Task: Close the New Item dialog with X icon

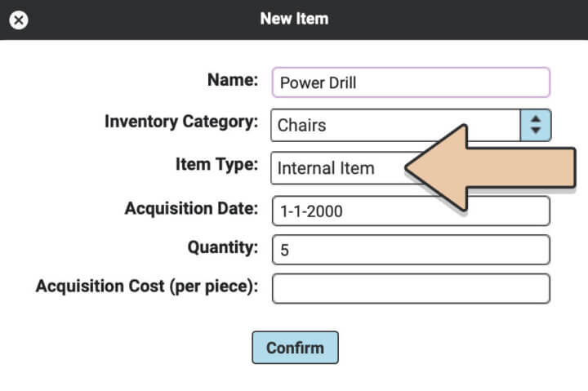Action: tap(18, 20)
